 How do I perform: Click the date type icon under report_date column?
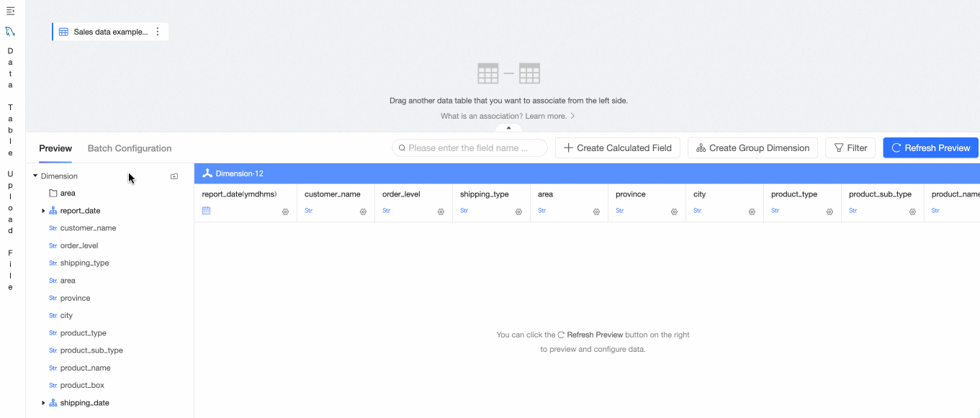click(206, 211)
